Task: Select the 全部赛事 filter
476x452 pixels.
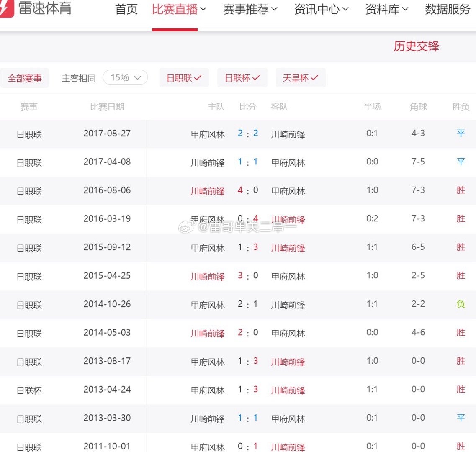Action: (x=25, y=77)
